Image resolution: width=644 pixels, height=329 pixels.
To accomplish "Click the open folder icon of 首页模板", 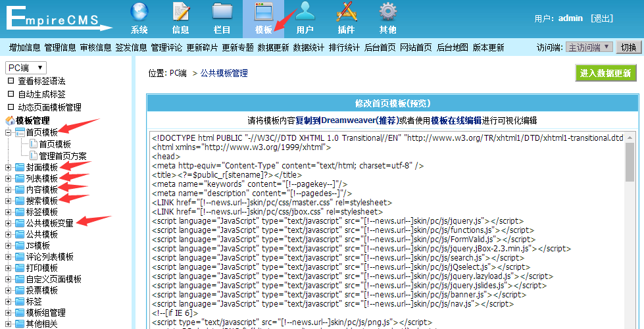I will tap(19, 132).
